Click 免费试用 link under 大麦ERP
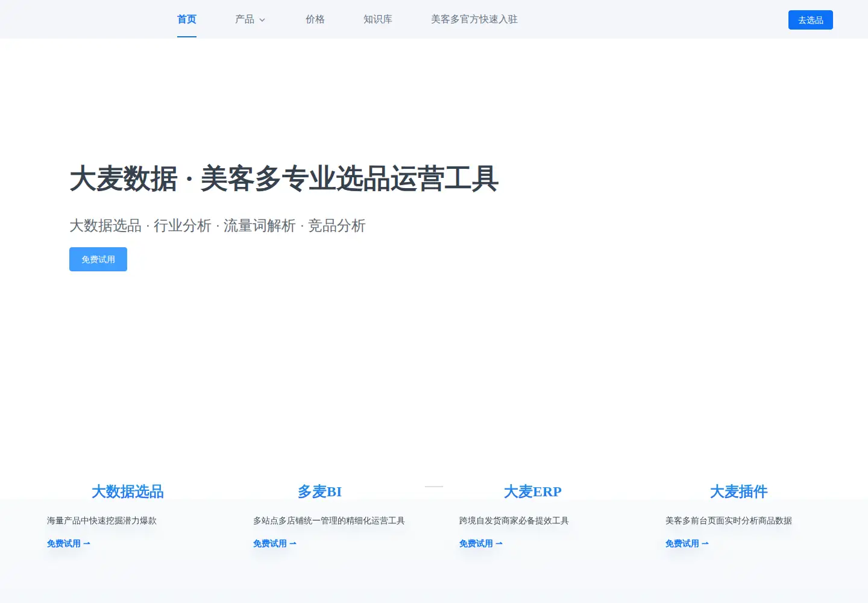 click(x=481, y=543)
